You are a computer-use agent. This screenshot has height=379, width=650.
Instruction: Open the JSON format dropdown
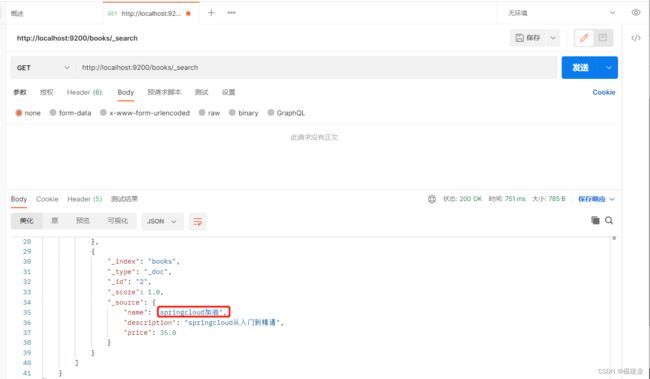pos(162,221)
